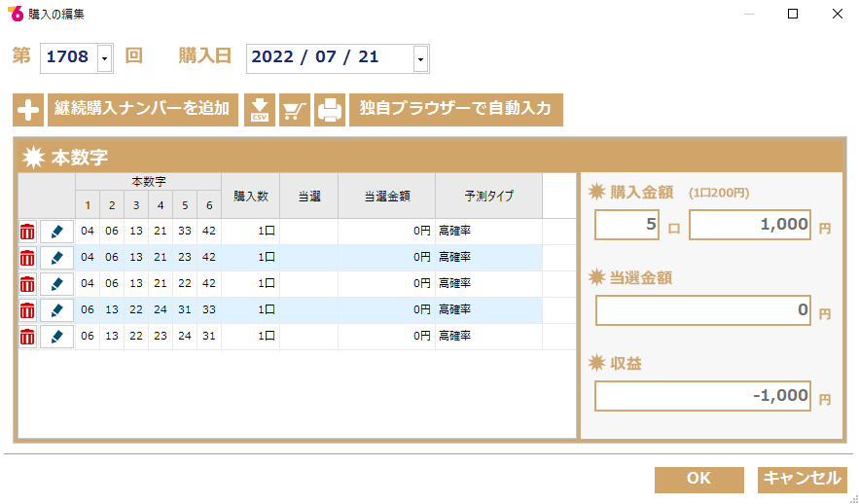Confirm with the OK button
Viewport: 859px width, 504px height.
(699, 480)
